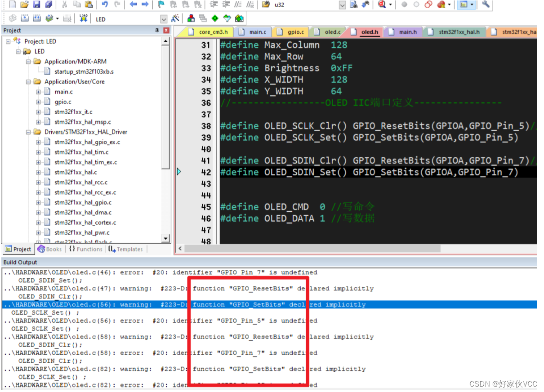Close the Project panel with the red X
Viewport: 544px width, 392px height.
pyautogui.click(x=166, y=31)
